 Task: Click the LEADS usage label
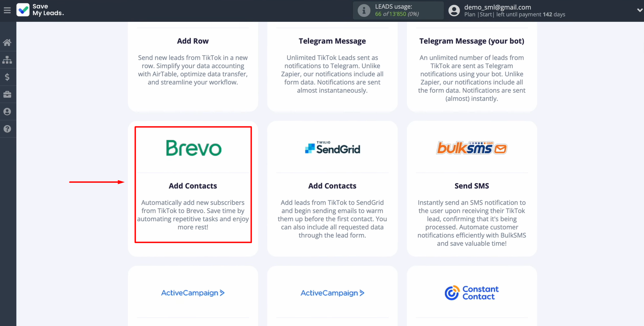[x=394, y=6]
